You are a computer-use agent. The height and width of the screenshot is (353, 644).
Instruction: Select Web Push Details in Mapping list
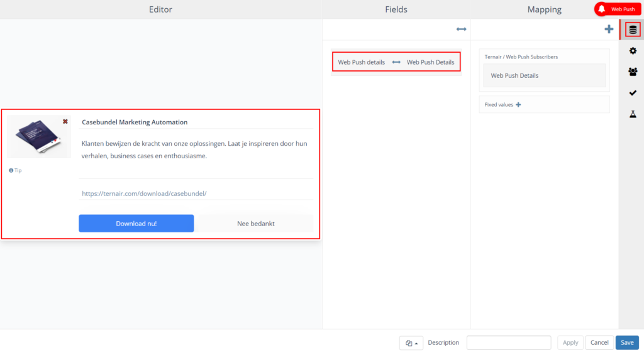point(544,75)
